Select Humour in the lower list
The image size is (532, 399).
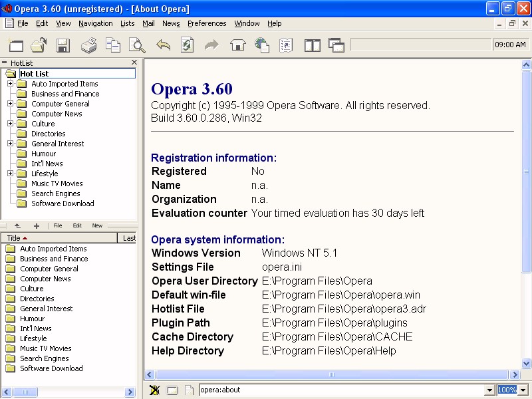(x=32, y=319)
